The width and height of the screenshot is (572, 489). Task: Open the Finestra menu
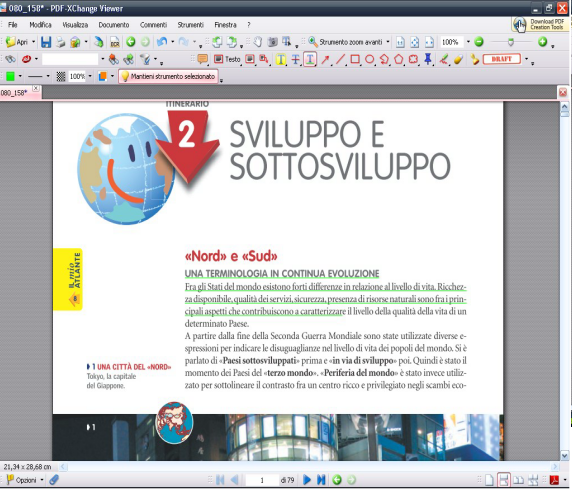point(225,25)
